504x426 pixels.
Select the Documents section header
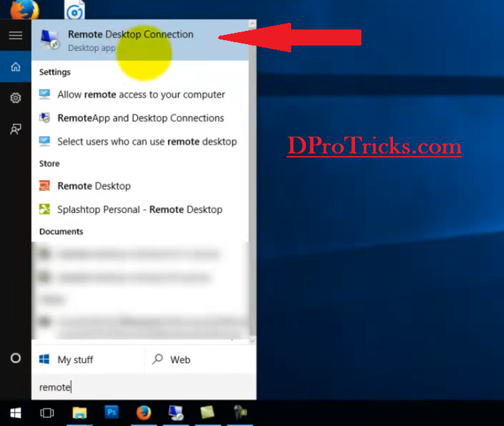point(61,231)
